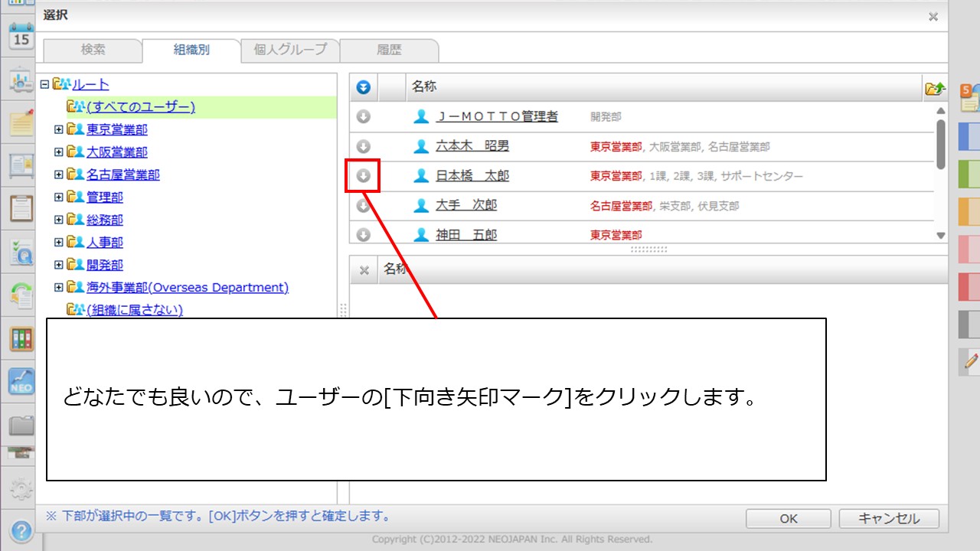Collapse the ルート root node
Image resolution: width=980 pixels, height=551 pixels.
(x=44, y=85)
